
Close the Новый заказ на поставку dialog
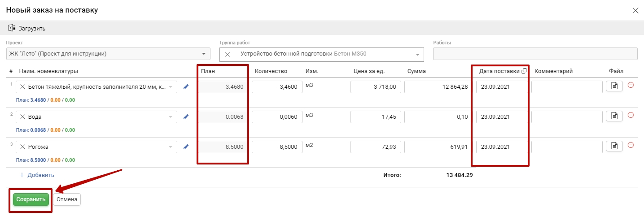(x=635, y=10)
